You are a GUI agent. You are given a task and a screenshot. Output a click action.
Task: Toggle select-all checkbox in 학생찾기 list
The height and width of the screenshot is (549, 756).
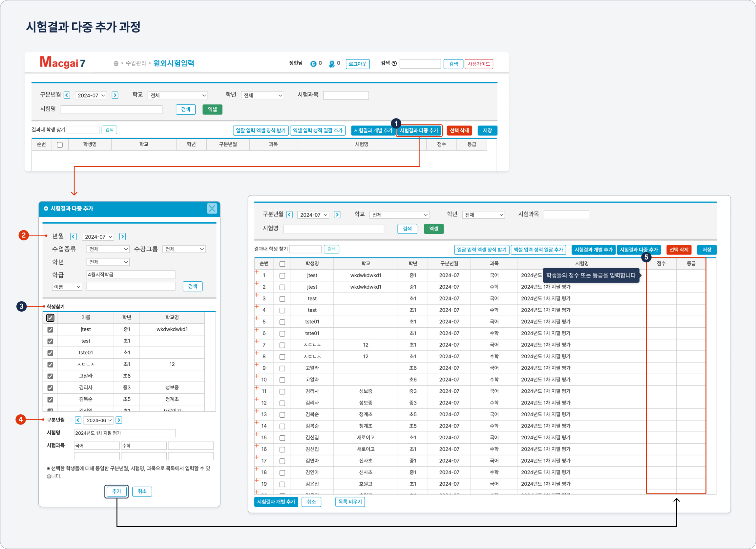pos(50,318)
